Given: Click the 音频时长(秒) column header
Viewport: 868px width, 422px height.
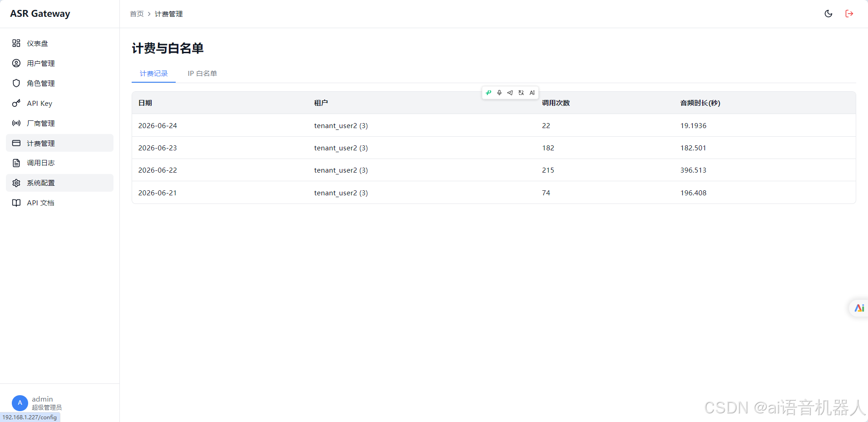Looking at the screenshot, I should pos(700,103).
